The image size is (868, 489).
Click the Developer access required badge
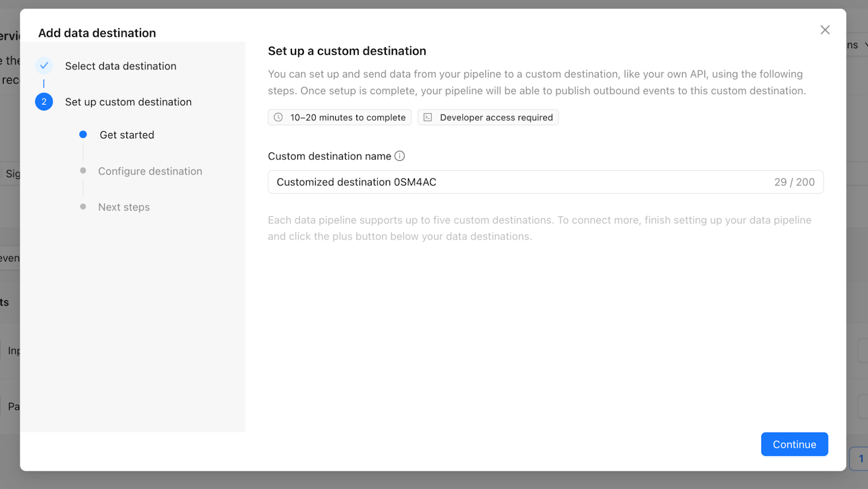[x=488, y=117]
